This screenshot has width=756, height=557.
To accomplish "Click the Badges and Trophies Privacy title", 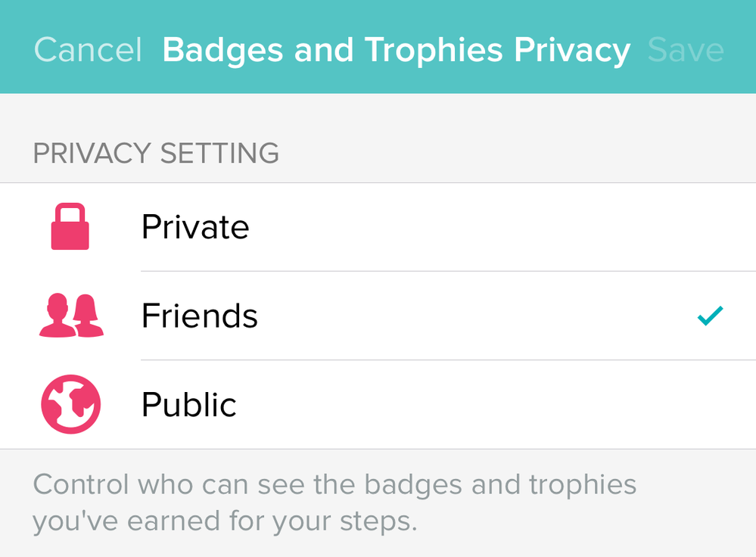I will click(396, 50).
